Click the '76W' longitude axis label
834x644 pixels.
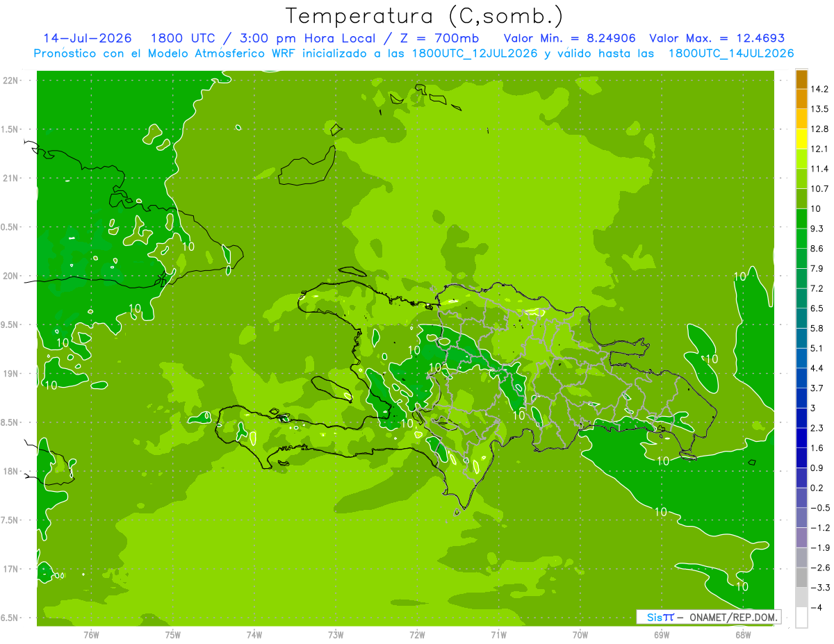coord(91,635)
